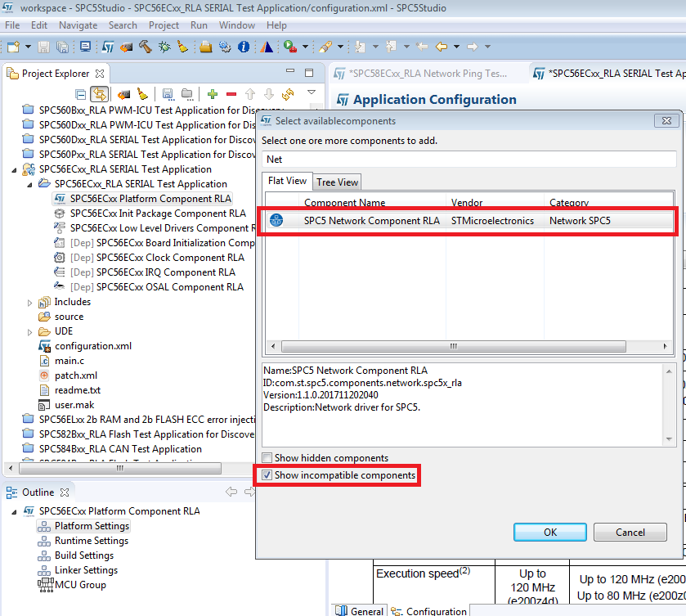Screen dimensions: 686x616
Task: Close the Outline view tab
Action: (x=65, y=492)
